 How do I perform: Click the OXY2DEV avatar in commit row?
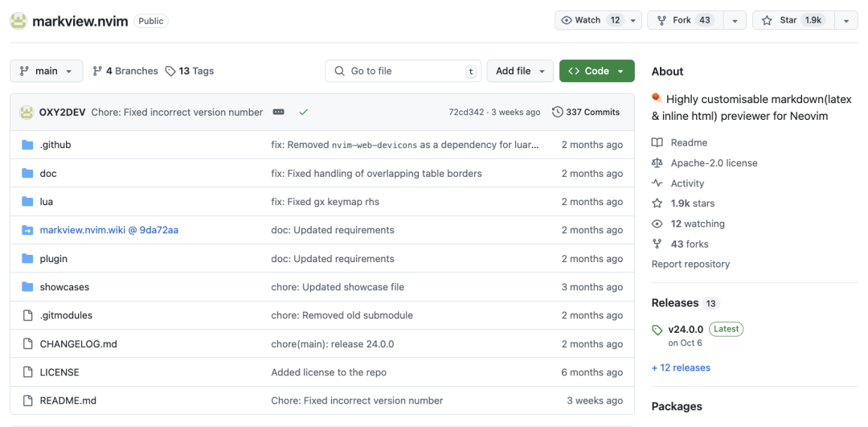click(27, 113)
